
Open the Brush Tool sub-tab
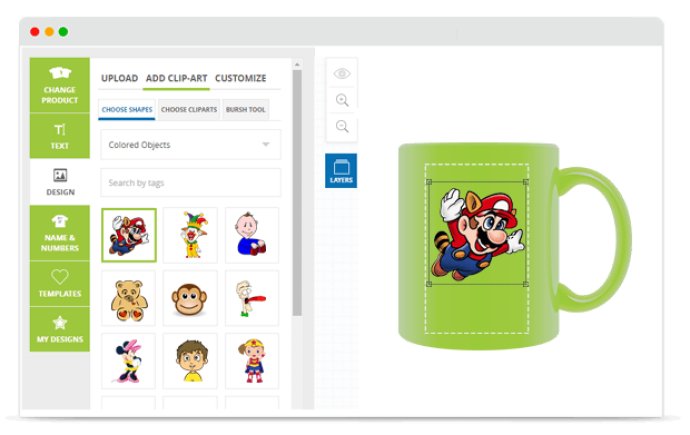[x=246, y=110]
